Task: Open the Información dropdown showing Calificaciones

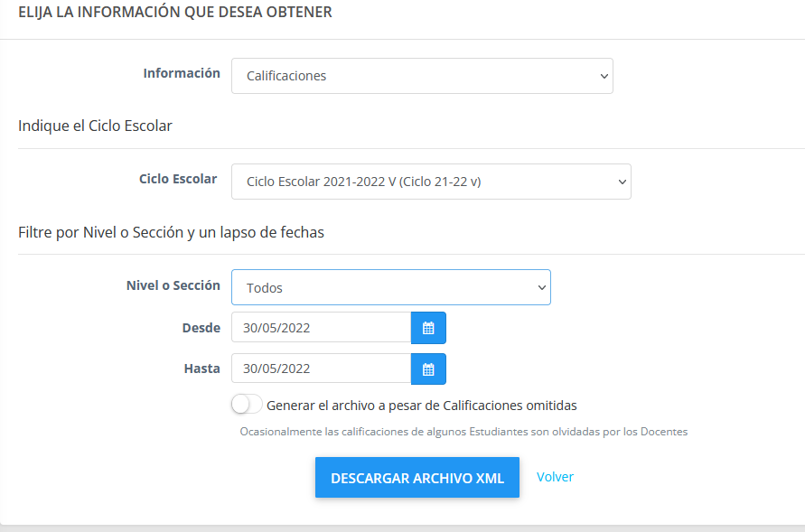Action: [x=422, y=77]
